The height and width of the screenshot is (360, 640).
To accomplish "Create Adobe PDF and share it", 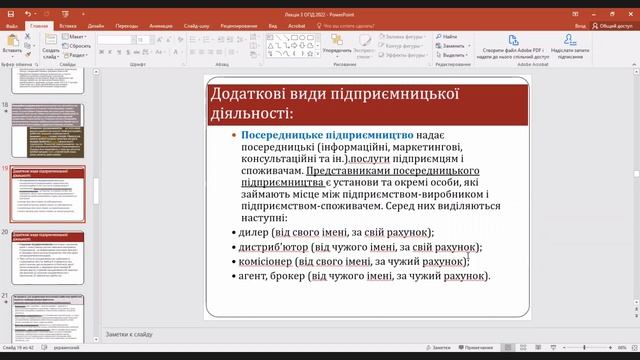I will (513, 47).
